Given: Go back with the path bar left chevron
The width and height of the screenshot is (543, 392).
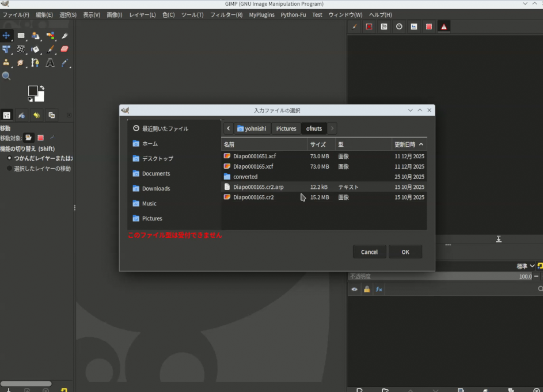Looking at the screenshot, I should tap(228, 128).
